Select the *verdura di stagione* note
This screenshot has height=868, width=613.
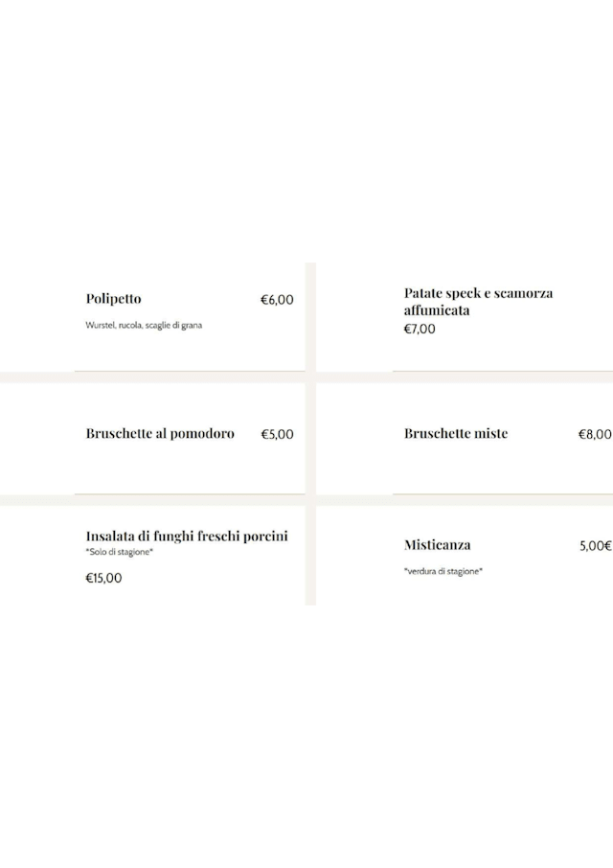pos(443,572)
